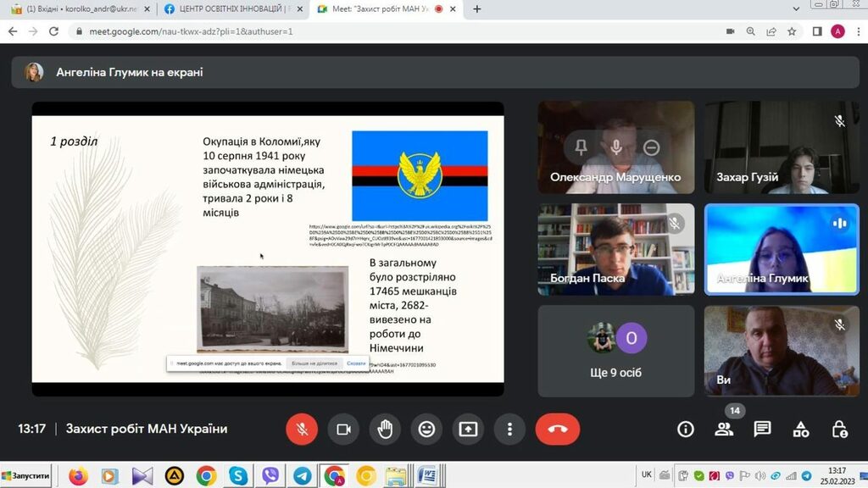Unmute the microphone in Meet

(x=301, y=430)
